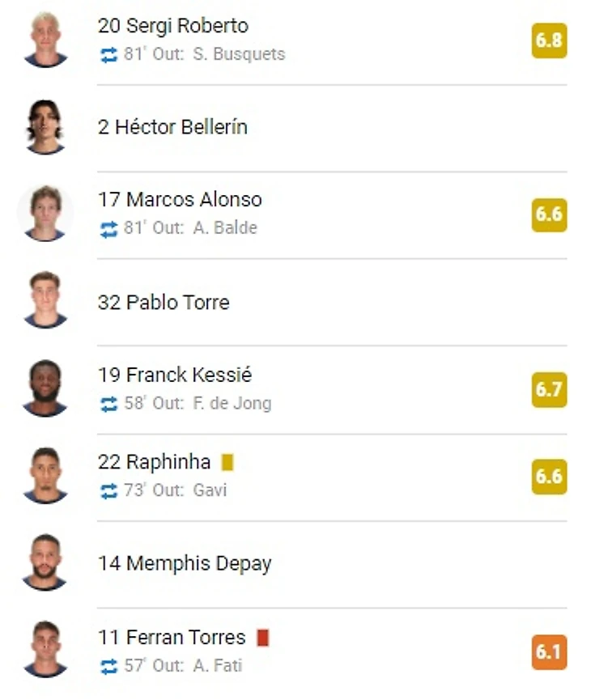Image resolution: width=591 pixels, height=700 pixels.
Task: Select Memphis Depay player name
Action: (185, 564)
